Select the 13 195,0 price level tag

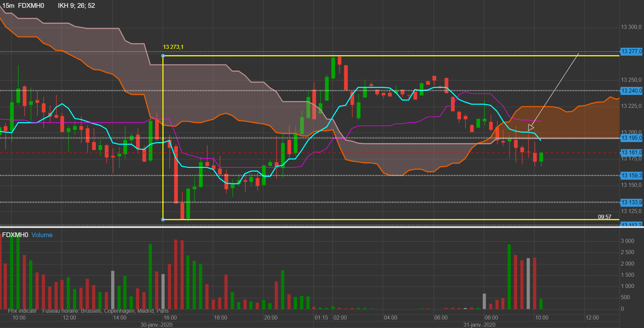coord(631,138)
